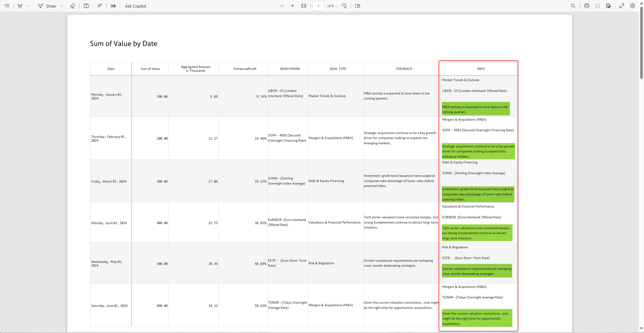Click Ask Copilot
Screen dimensions: 644x333
[135, 6]
